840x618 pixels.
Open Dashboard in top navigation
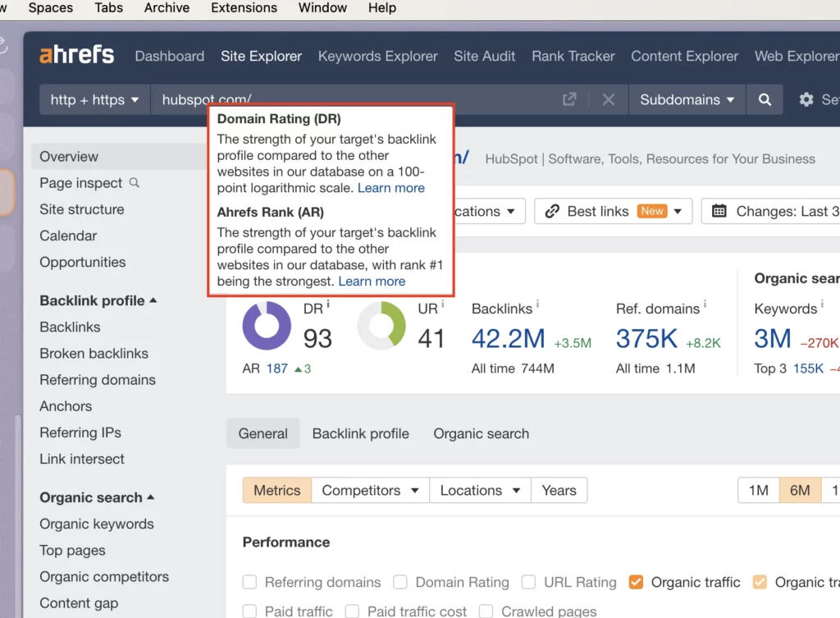tap(170, 56)
